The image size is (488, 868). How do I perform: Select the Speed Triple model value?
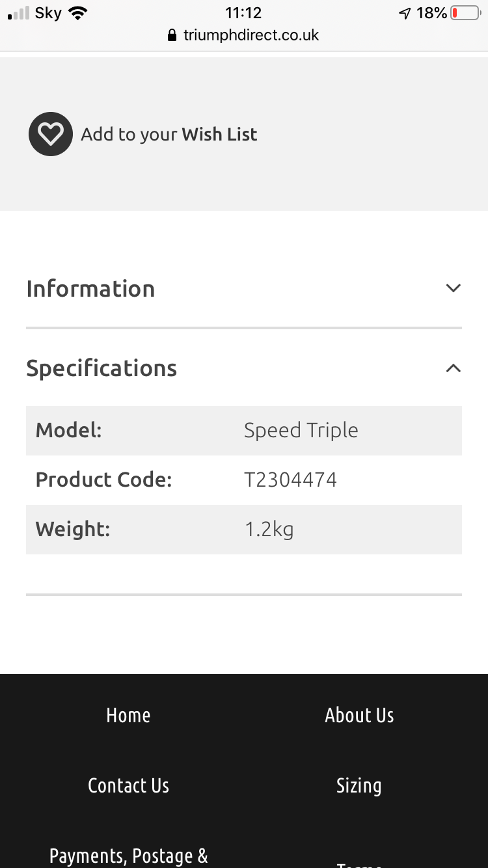(x=301, y=431)
